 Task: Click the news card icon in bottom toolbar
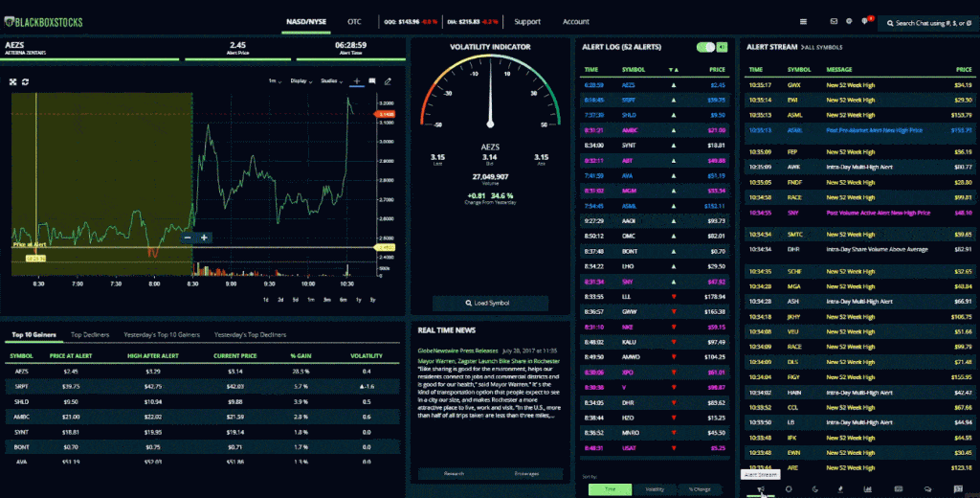[898, 489]
